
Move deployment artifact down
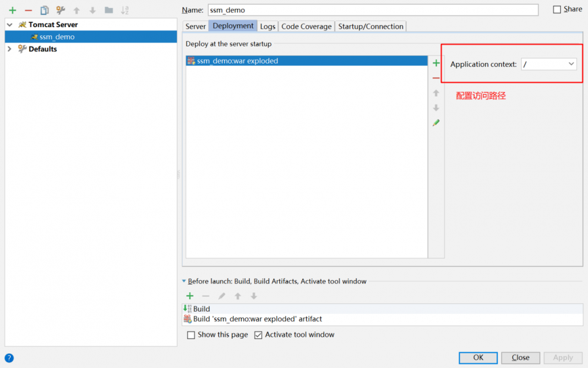coord(436,108)
